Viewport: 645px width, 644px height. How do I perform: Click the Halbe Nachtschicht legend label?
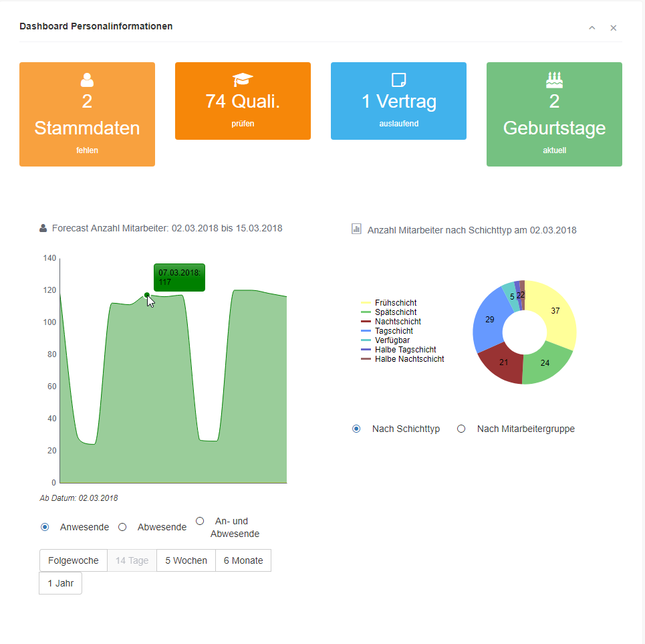(x=409, y=359)
